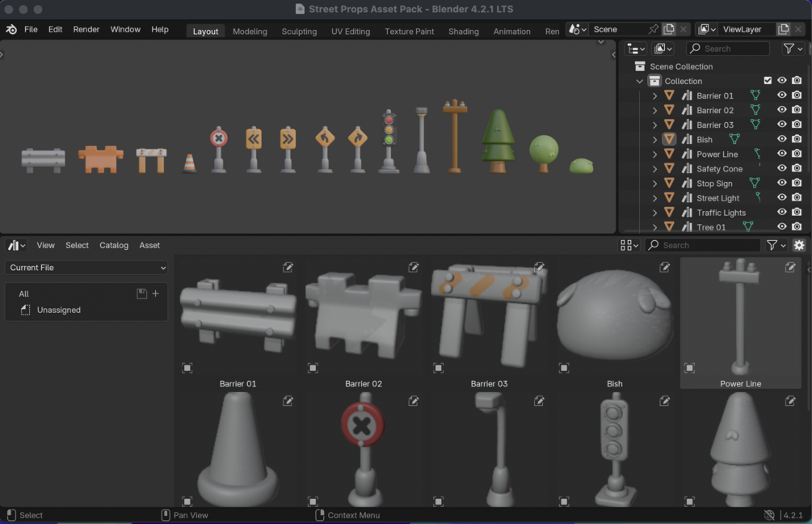812x524 pixels.
Task: Click the outliner filter funnel icon
Action: tap(793, 49)
